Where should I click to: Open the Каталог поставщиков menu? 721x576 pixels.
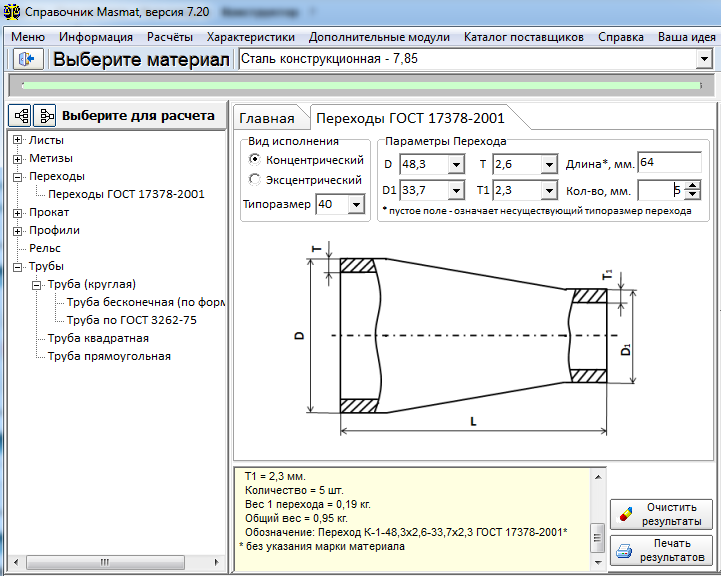click(523, 37)
